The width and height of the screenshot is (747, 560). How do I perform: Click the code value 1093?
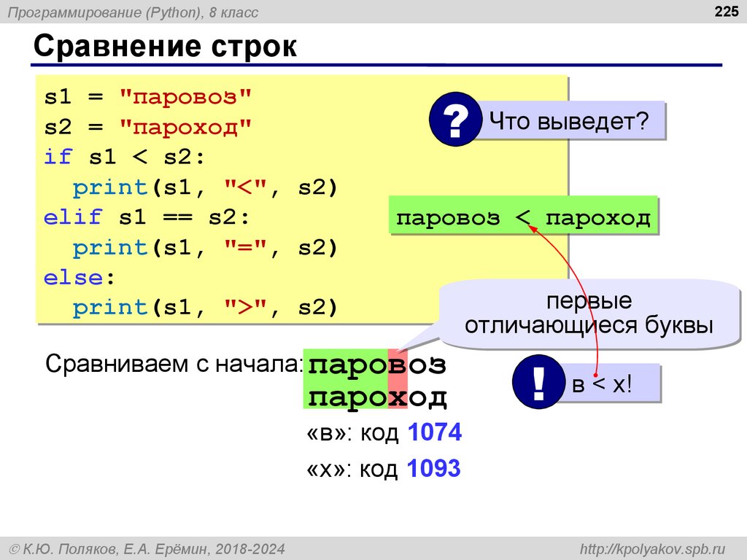(x=434, y=467)
